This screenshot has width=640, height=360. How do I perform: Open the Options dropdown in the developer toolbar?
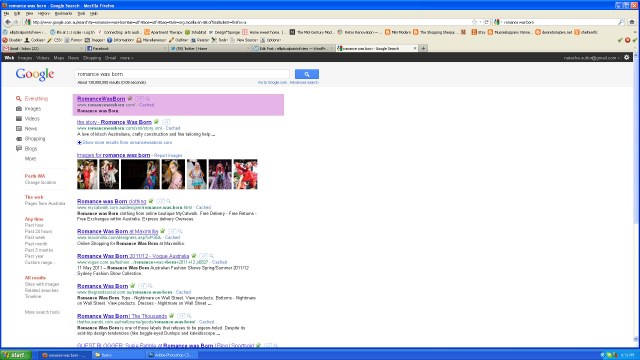[271, 40]
